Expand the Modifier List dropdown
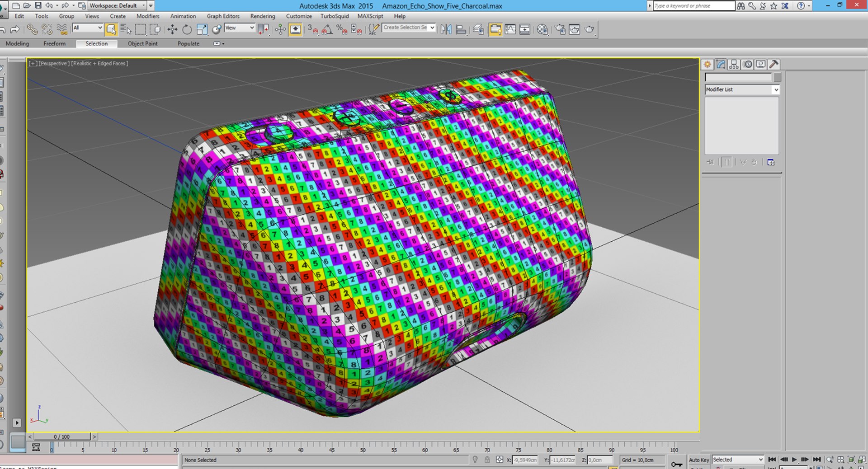Viewport: 868px width, 469px height. pyautogui.click(x=742, y=89)
